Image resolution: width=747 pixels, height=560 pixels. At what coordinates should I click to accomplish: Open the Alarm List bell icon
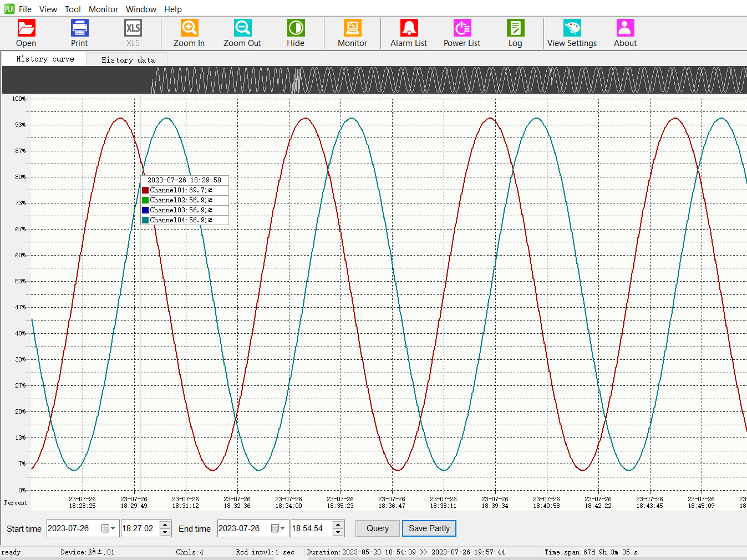[409, 28]
